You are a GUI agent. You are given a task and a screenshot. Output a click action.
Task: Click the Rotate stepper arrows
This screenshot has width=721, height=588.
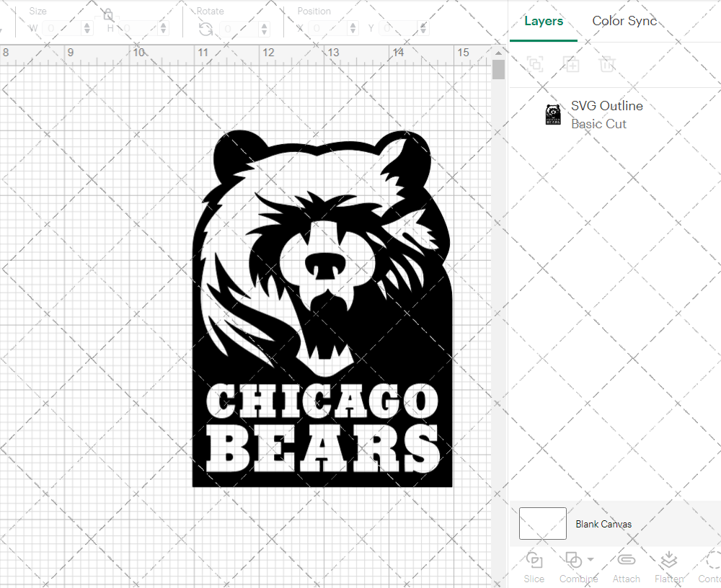[265, 29]
